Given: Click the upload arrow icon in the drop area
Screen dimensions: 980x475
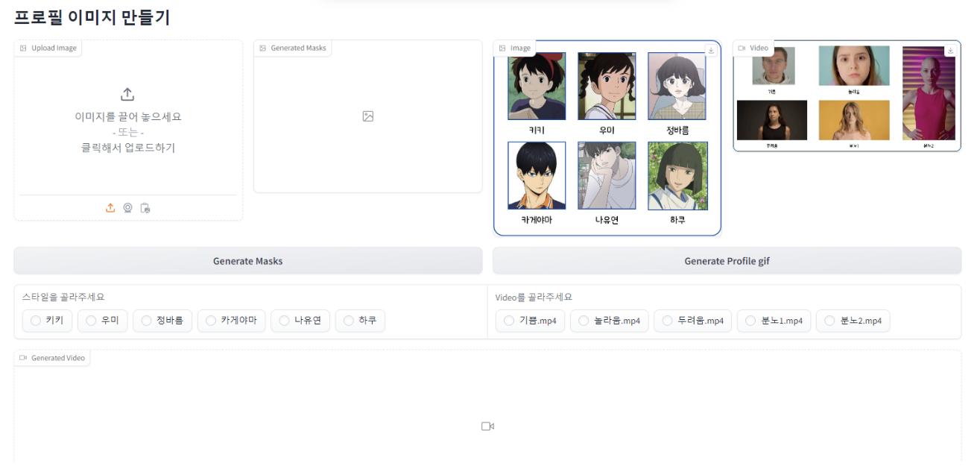Looking at the screenshot, I should click(127, 95).
